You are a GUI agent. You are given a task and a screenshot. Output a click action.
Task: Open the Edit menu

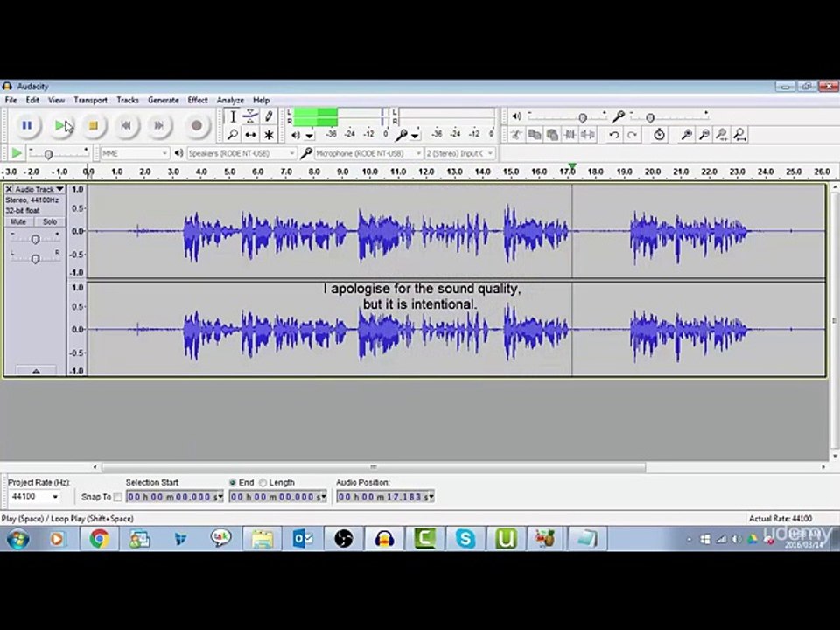pyautogui.click(x=32, y=100)
